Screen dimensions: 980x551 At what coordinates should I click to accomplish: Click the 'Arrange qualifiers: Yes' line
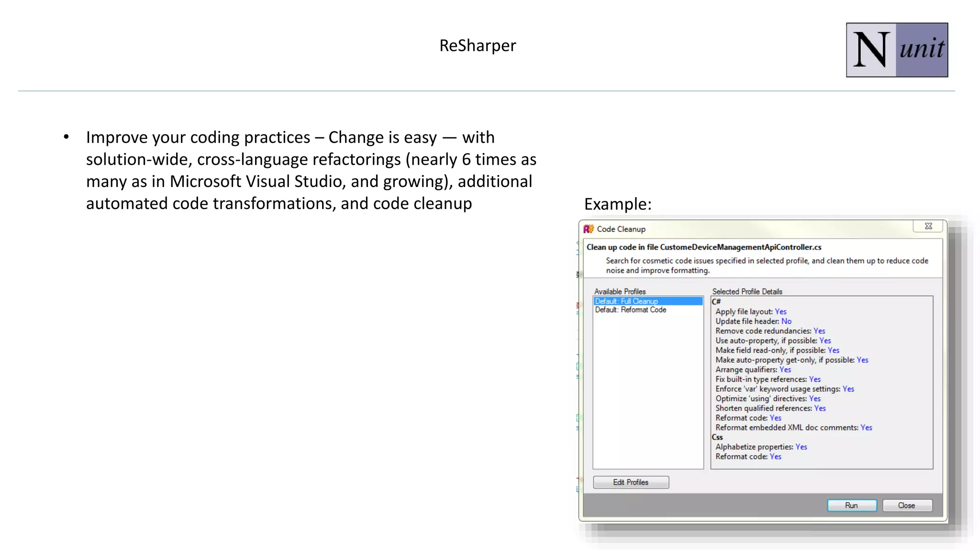pos(753,370)
